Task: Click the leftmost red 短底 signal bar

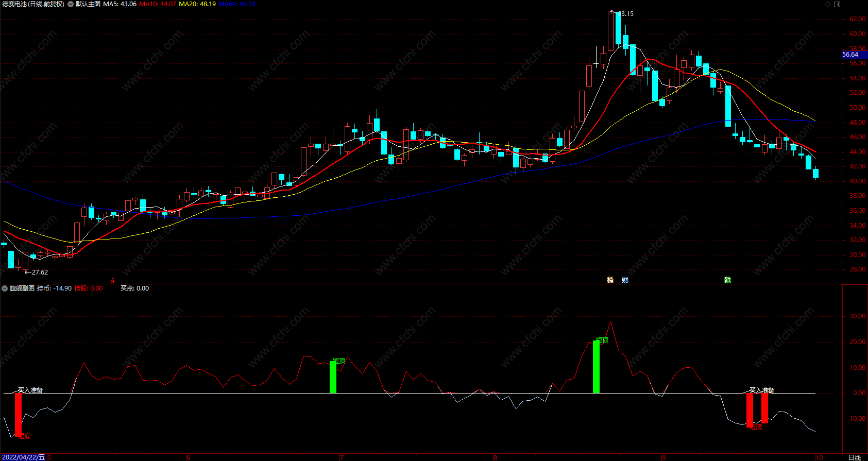Action: tap(18, 415)
